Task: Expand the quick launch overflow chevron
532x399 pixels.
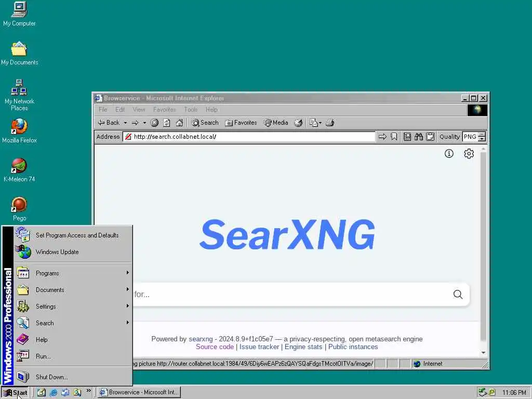Action: [x=88, y=391]
